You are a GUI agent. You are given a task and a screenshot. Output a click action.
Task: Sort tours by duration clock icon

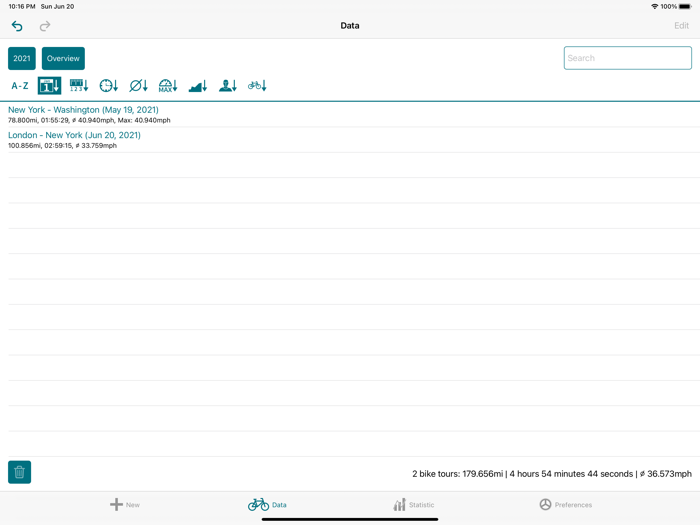[108, 86]
